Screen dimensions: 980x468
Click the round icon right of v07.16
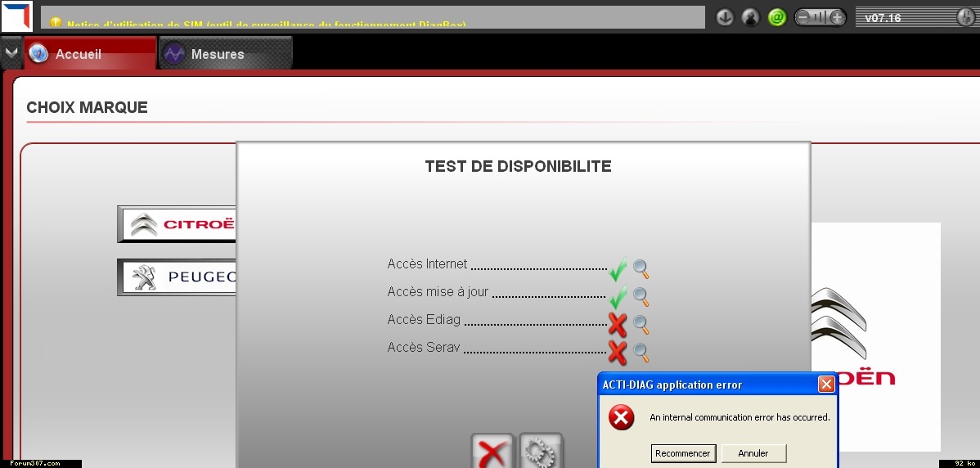(x=968, y=17)
